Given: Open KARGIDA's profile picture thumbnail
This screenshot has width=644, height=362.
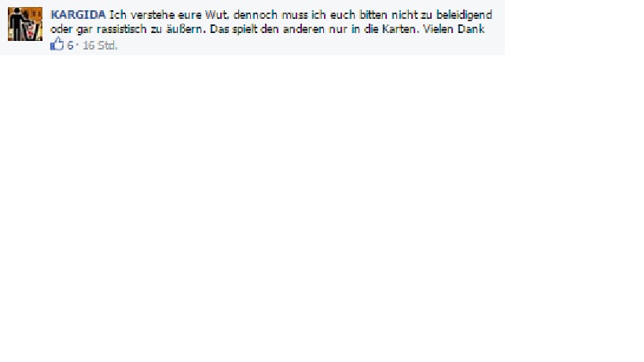Looking at the screenshot, I should pos(25,24).
